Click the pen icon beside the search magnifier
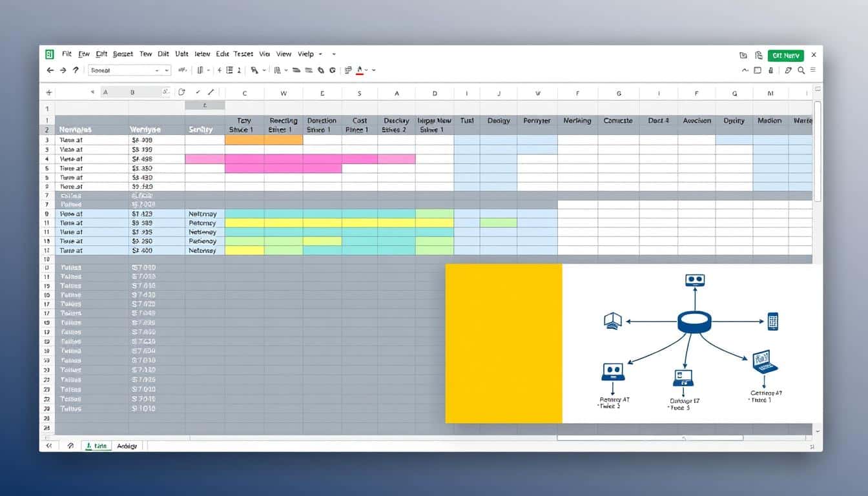The width and height of the screenshot is (868, 496). coord(789,70)
